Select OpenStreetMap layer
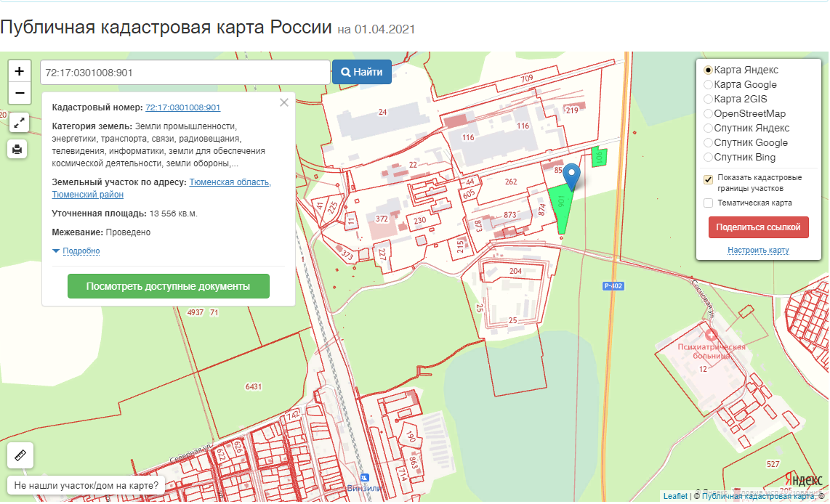Screen dimensions: 830x504 tap(708, 114)
